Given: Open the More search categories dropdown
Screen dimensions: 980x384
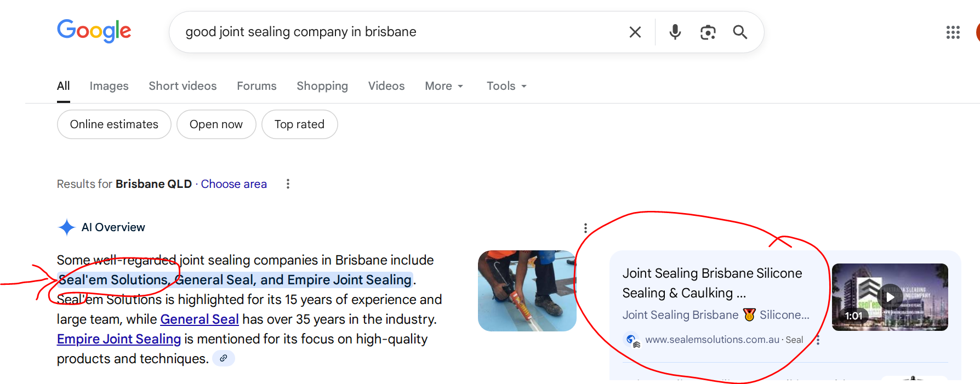Looking at the screenshot, I should tap(444, 86).
